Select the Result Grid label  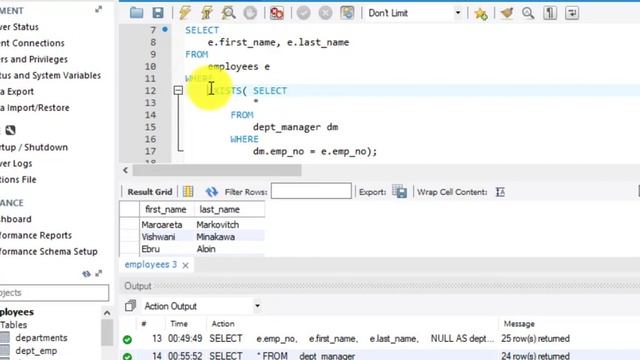150,192
